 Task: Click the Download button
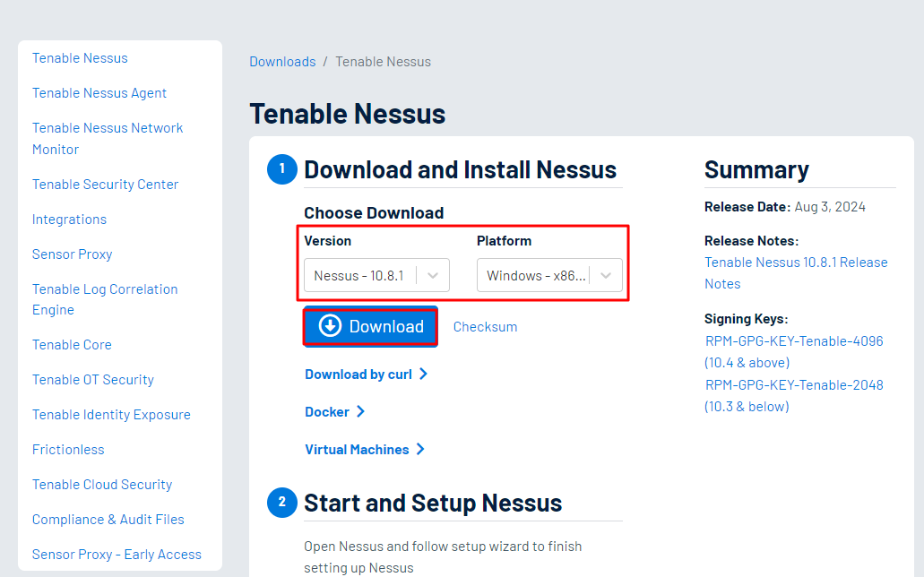[371, 326]
